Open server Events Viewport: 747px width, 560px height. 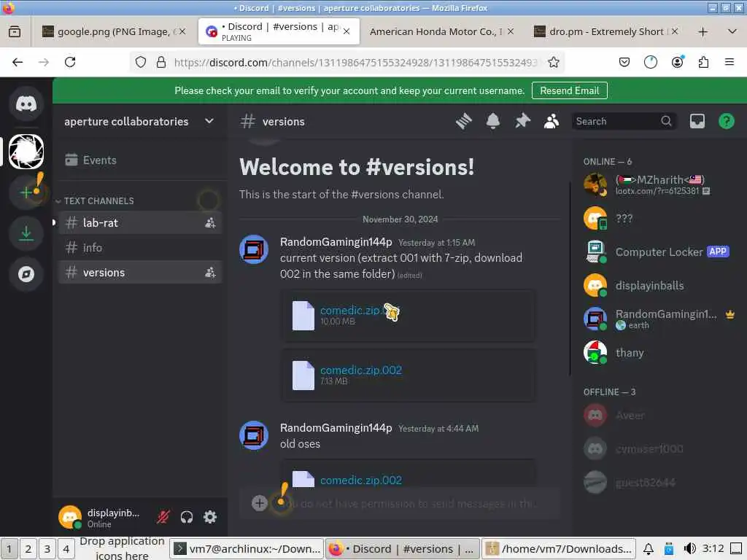[x=140, y=160]
